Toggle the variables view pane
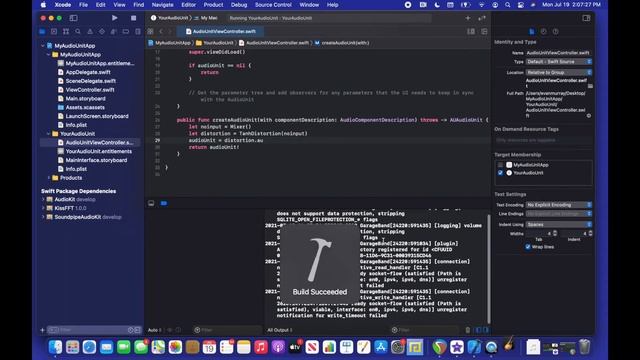640x360 pixels. click(x=478, y=330)
